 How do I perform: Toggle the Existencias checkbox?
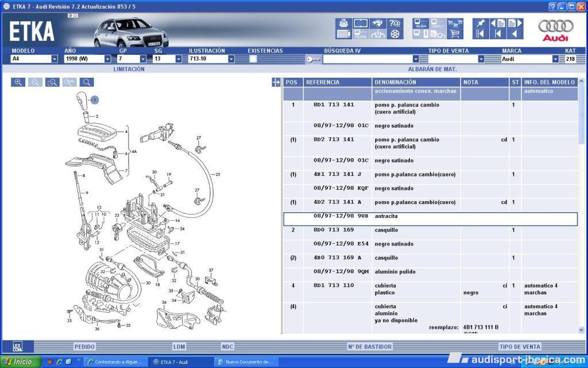(253, 59)
